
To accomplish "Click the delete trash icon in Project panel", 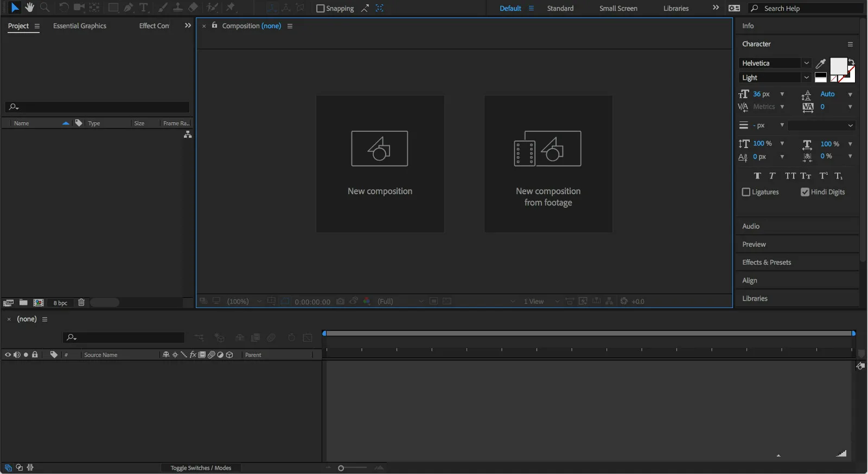I will [x=81, y=303].
